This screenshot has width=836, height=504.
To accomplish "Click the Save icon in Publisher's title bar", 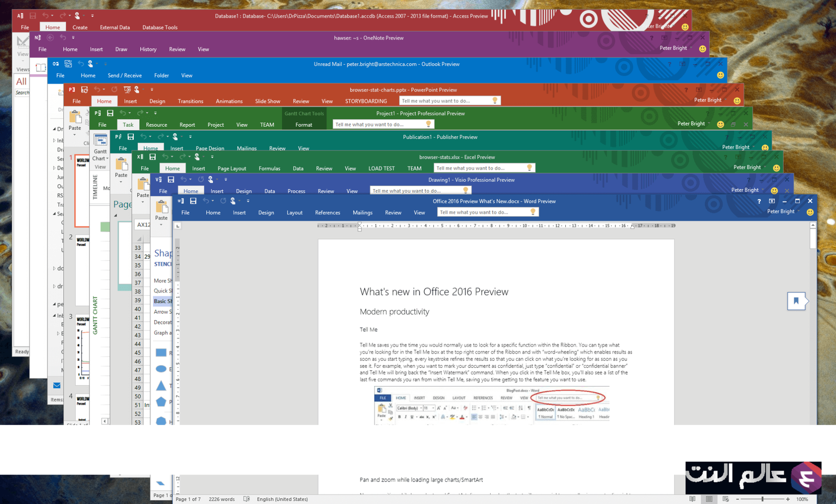I will click(x=131, y=137).
